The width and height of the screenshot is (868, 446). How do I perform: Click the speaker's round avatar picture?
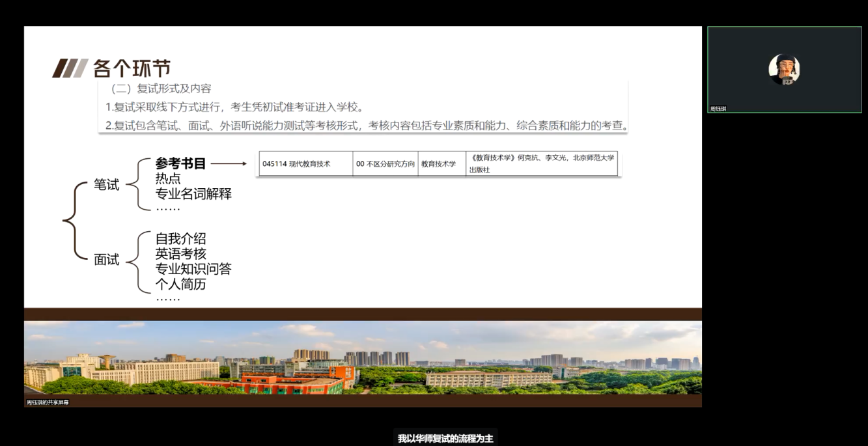(x=784, y=69)
